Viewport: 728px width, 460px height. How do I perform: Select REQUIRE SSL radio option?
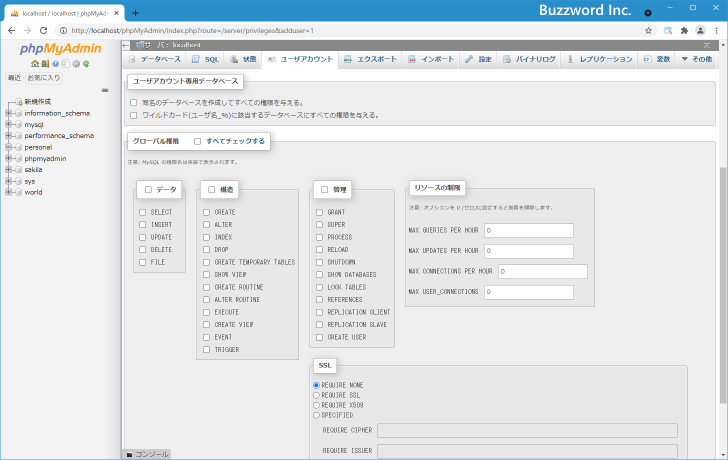(x=316, y=395)
